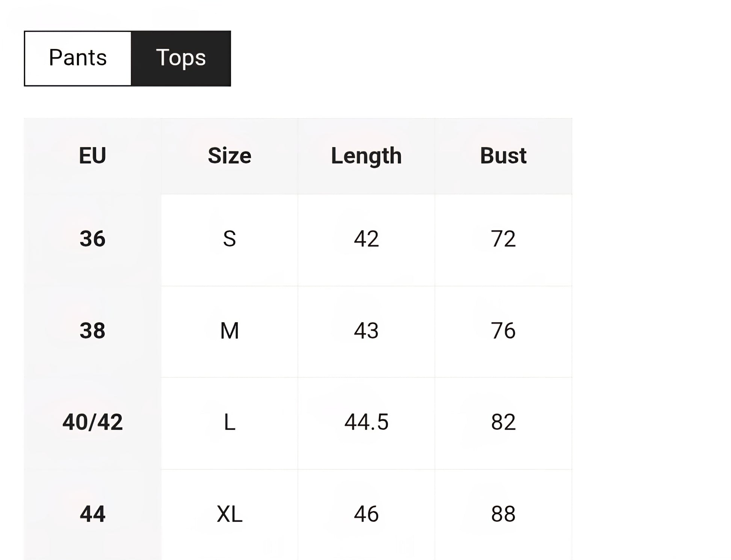731x560 pixels.
Task: Click the bust value 82
Action: pyautogui.click(x=503, y=422)
